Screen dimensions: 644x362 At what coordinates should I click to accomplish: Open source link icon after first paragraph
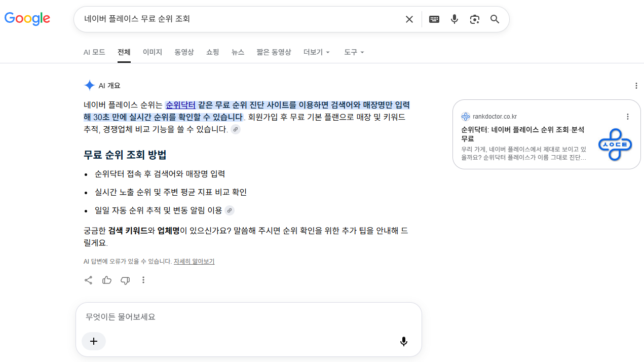pos(235,129)
